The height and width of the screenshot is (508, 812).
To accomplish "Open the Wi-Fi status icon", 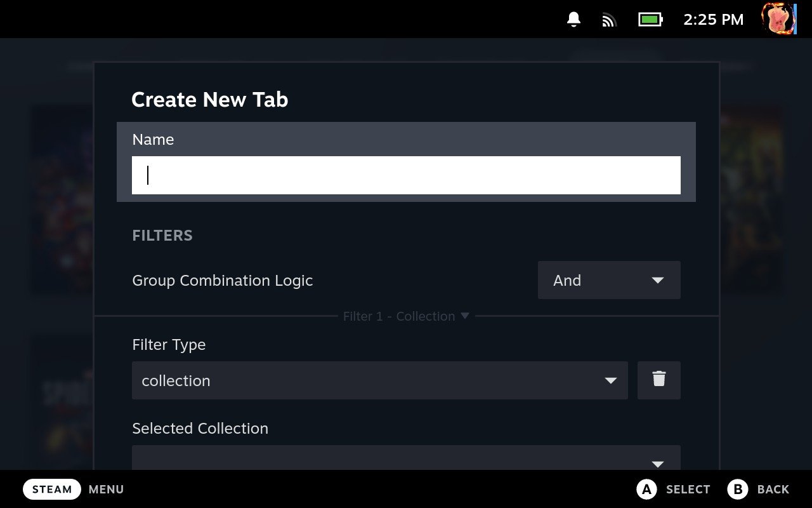I will (609, 19).
